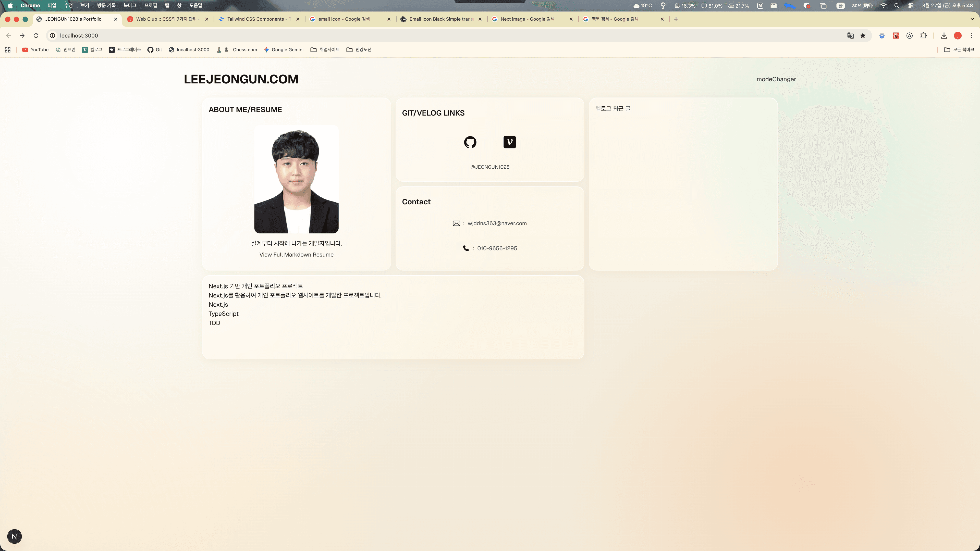
Task: Open the Downloads icon in Chrome's toolbar
Action: (x=944, y=35)
